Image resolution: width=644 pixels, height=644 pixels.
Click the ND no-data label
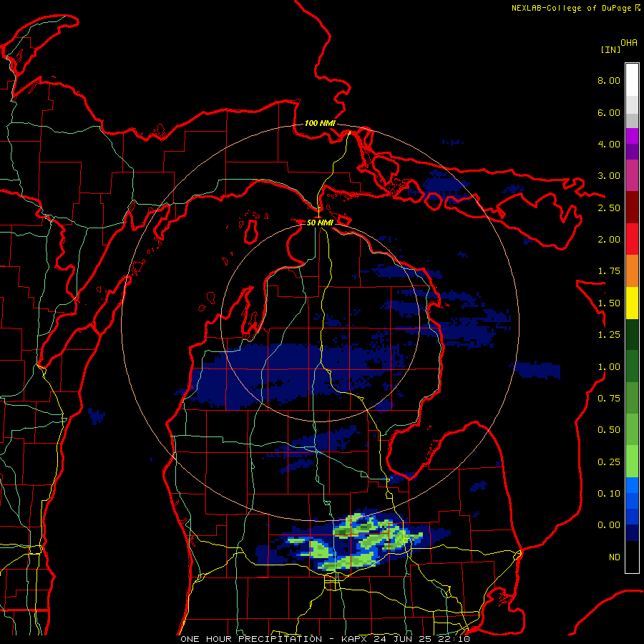pyautogui.click(x=615, y=557)
